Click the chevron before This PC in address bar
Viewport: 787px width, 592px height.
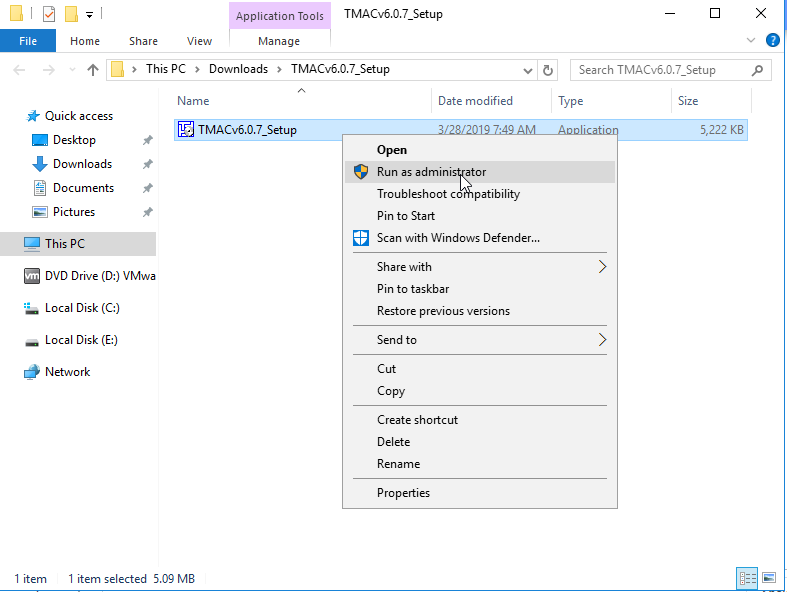pyautogui.click(x=134, y=69)
